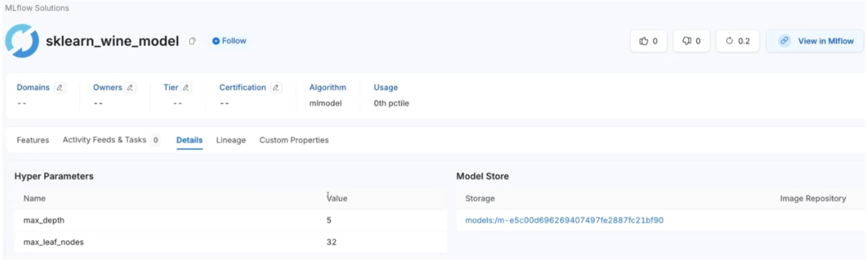Follow the sklearn_wine_model entity

[229, 41]
